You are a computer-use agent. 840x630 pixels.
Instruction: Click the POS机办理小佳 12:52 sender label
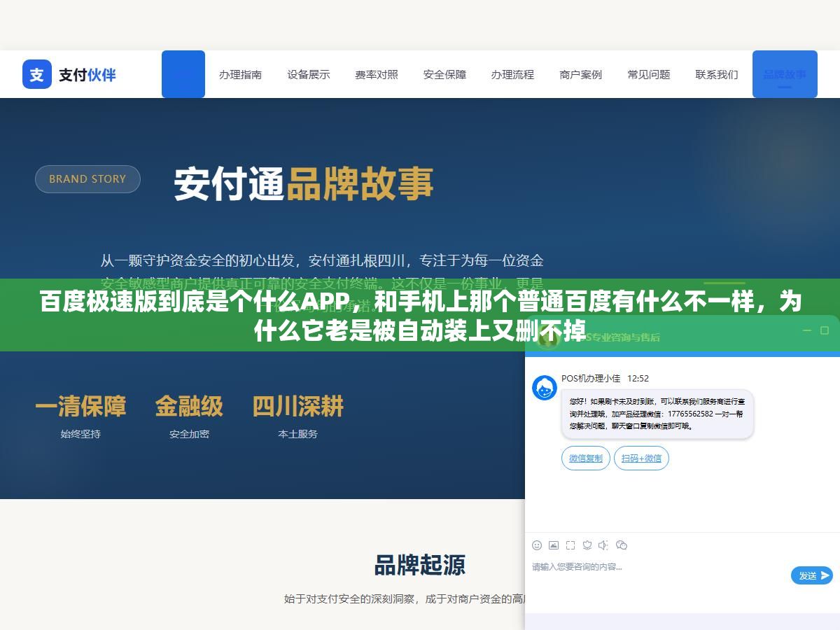(605, 378)
